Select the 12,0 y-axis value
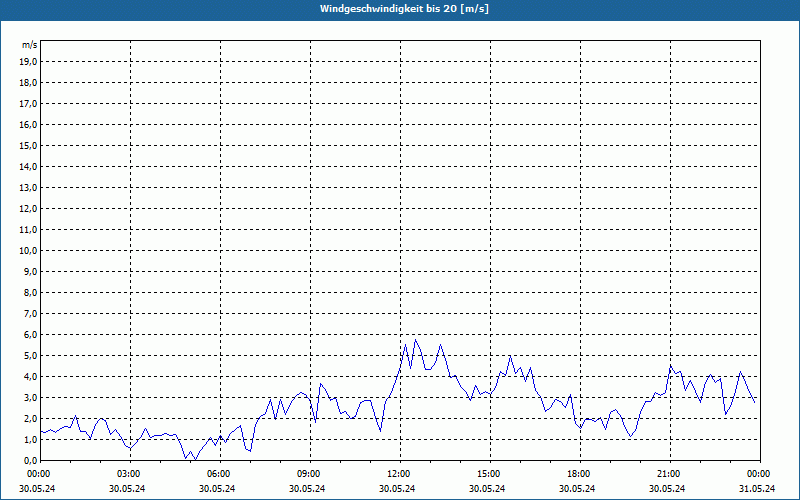Screen dimensions: 800x500 (x=28, y=209)
